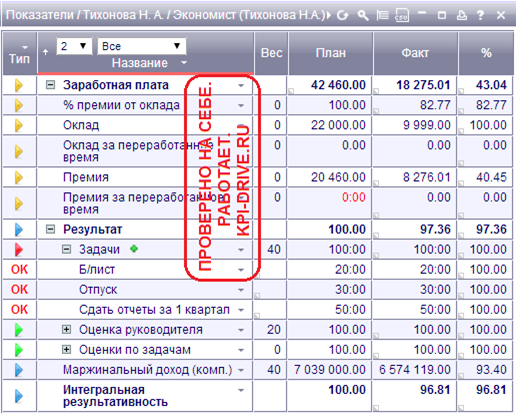Screen dimensions: 516x415
Task: Click percent value 96.81 in last row
Action: click(491, 390)
